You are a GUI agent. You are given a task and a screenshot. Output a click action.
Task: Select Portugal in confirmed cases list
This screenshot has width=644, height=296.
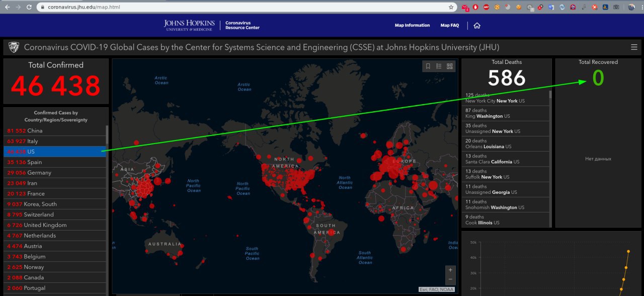55,288
